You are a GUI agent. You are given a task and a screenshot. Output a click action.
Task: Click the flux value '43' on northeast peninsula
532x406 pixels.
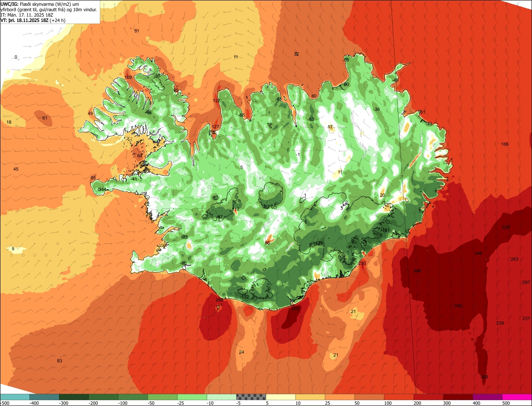396,80
